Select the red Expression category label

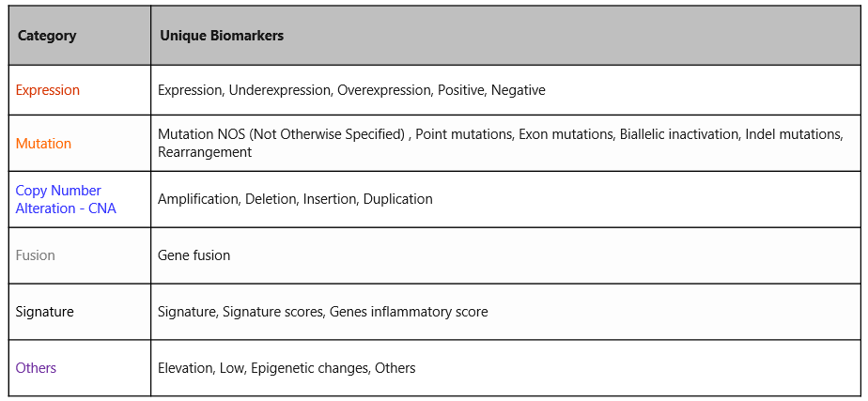(x=48, y=90)
